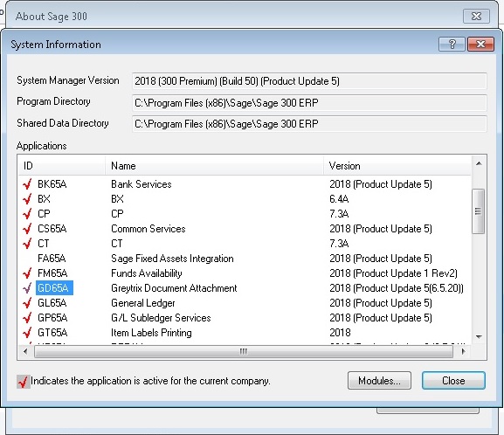The height and width of the screenshot is (435, 504).
Task: Click the horizontal scrollbar right arrow
Action: pos(463,351)
